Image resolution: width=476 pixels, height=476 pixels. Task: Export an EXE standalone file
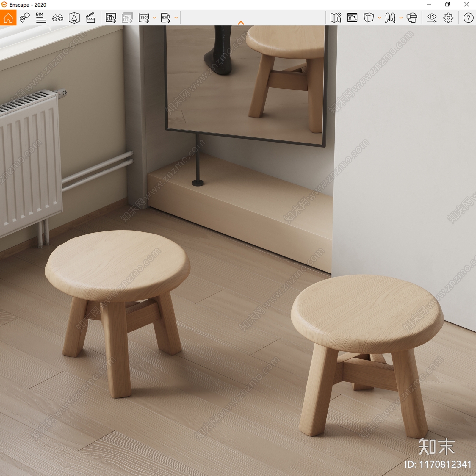166,18
